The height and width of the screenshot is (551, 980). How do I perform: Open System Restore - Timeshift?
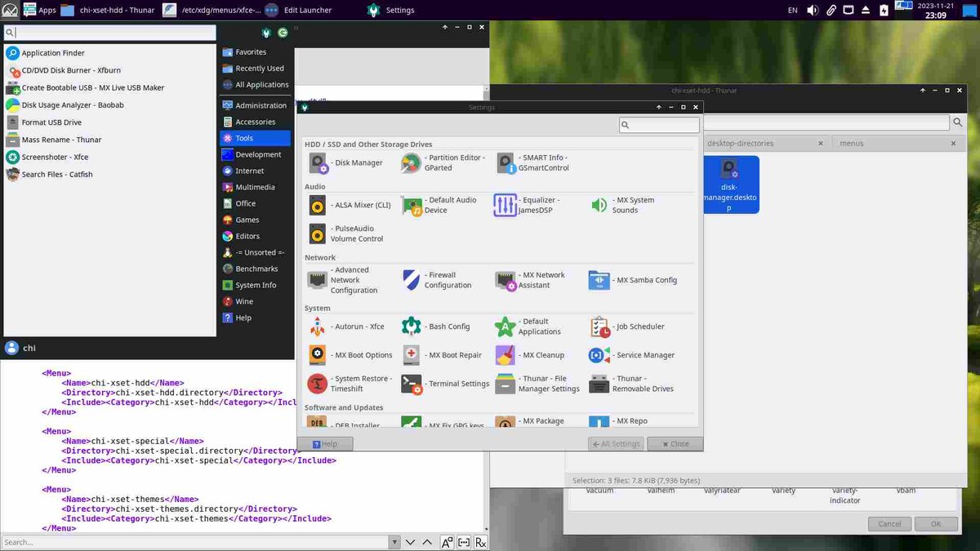[350, 384]
